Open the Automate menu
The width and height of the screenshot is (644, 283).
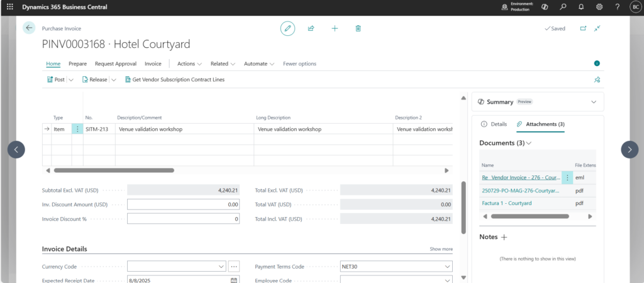point(260,64)
